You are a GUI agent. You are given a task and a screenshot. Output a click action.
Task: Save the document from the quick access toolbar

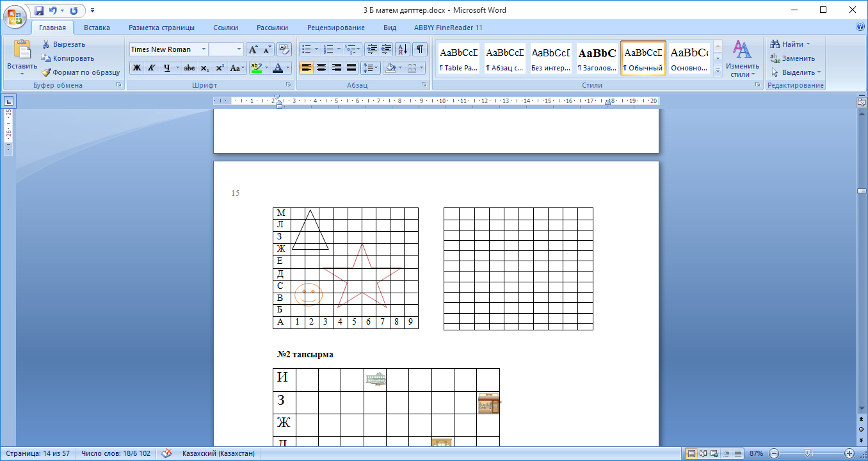39,11
